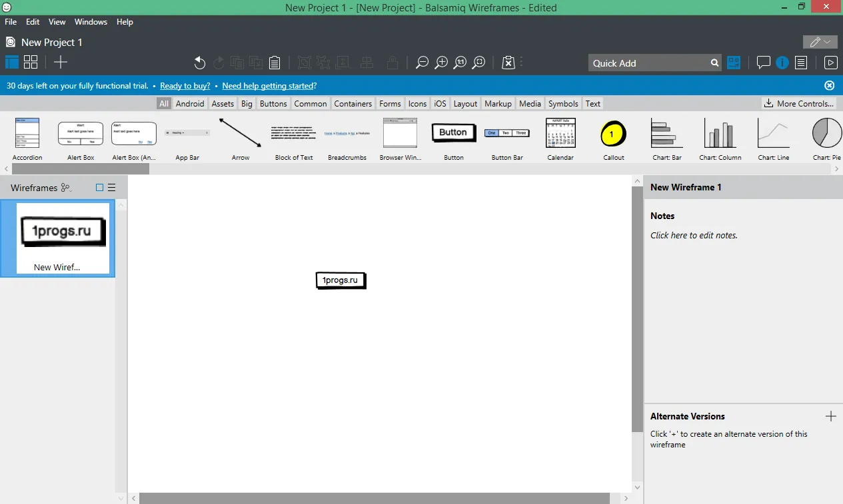Select the Symbols category tab
This screenshot has height=504, width=843.
point(563,103)
